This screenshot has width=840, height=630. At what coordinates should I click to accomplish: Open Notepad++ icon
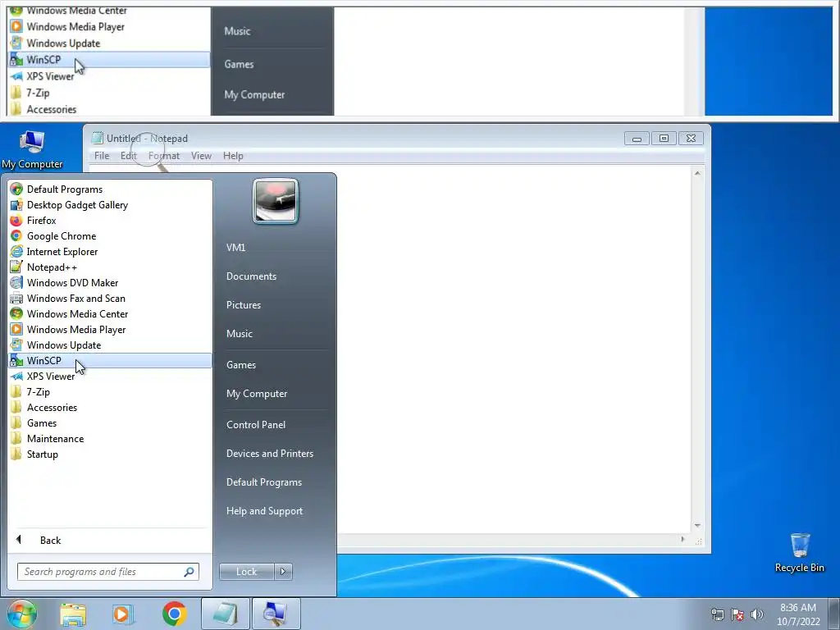click(x=16, y=267)
